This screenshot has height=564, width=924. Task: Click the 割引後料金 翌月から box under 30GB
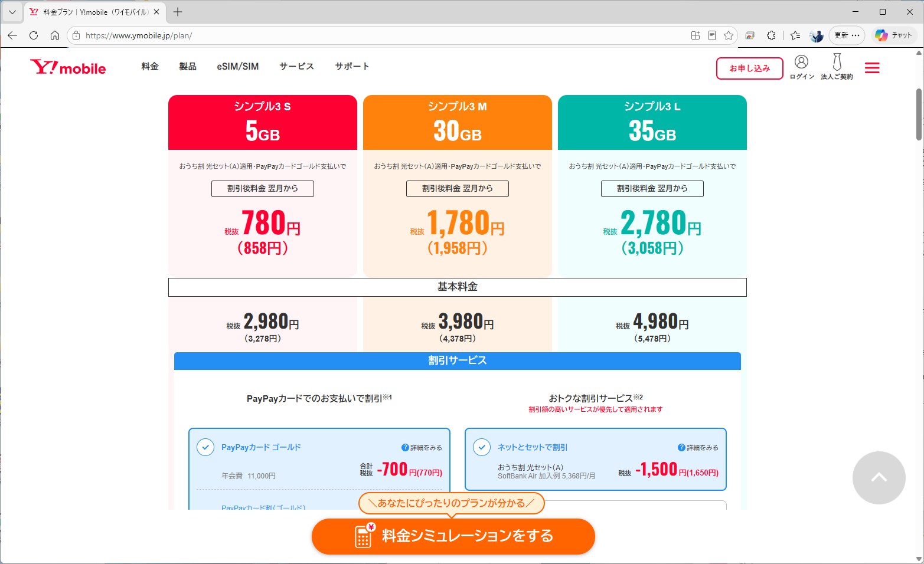tap(458, 188)
